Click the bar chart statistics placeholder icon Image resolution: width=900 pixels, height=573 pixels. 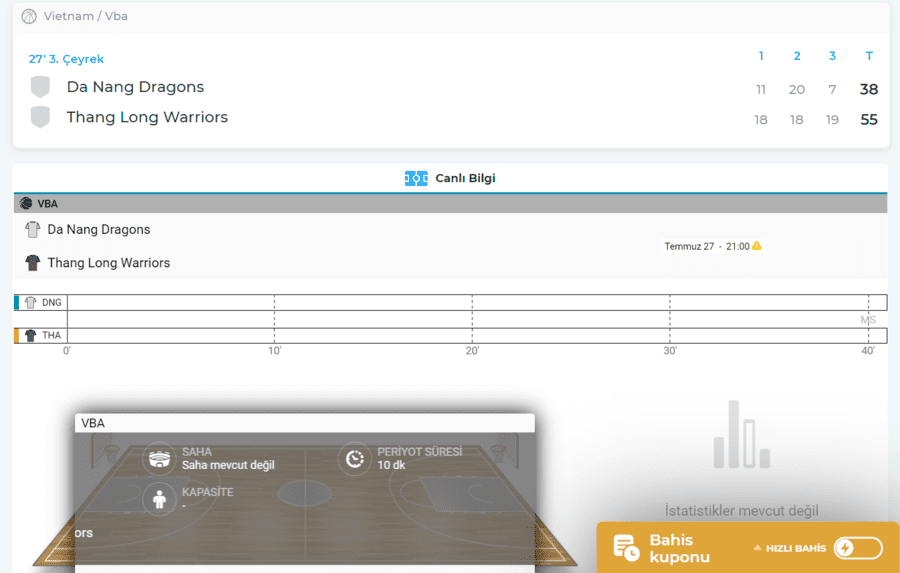coord(741,435)
